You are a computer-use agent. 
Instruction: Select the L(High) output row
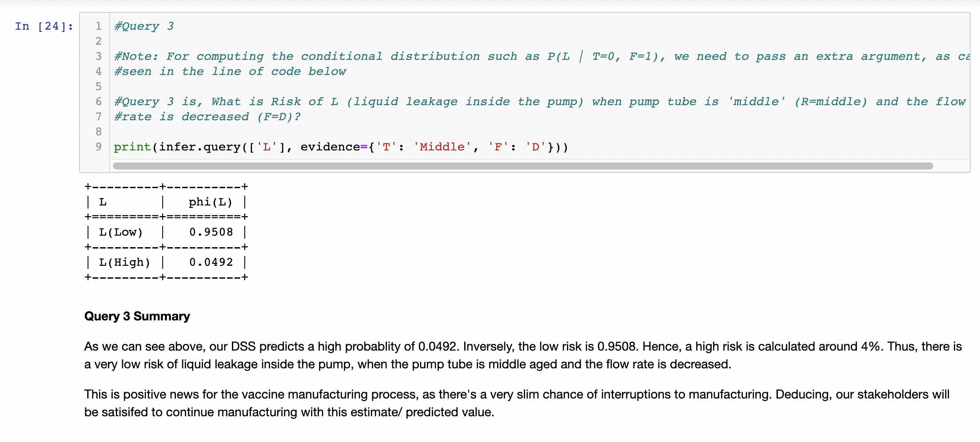click(123, 262)
